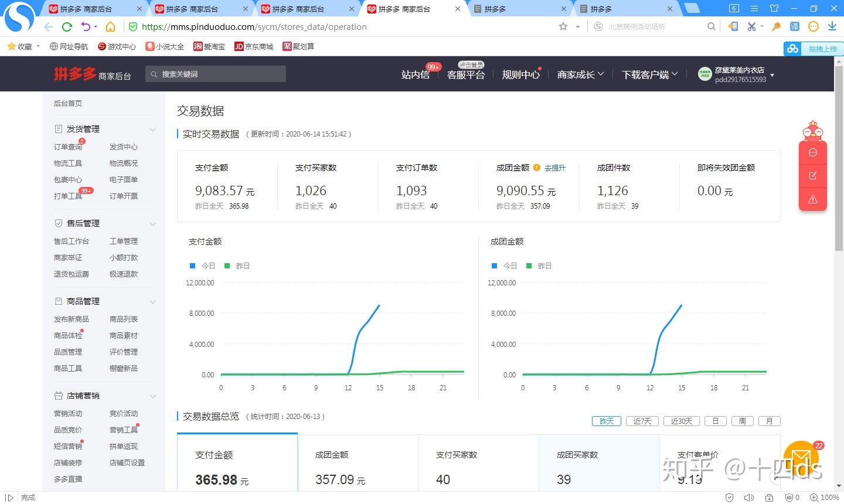Select the 成团买家数 overview card

coord(599,462)
